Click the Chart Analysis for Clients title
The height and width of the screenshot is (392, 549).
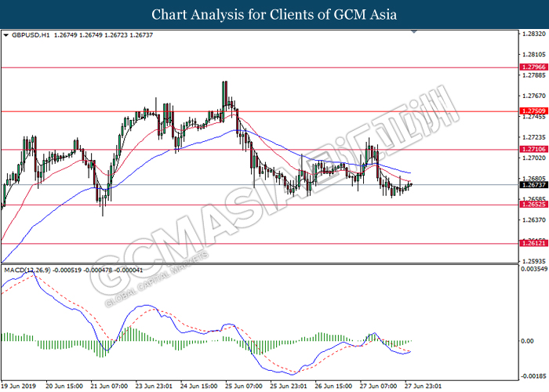coord(274,14)
